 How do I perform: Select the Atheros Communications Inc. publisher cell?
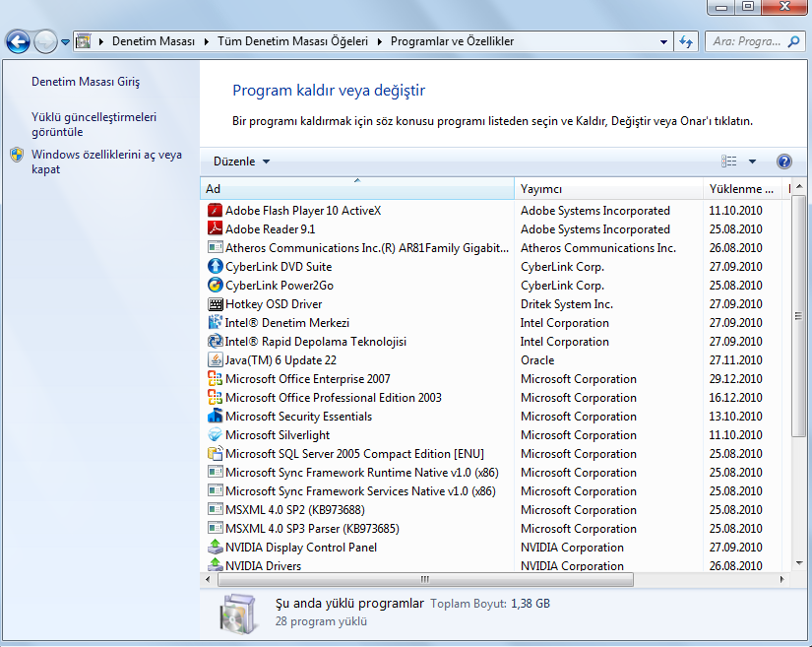click(x=598, y=248)
